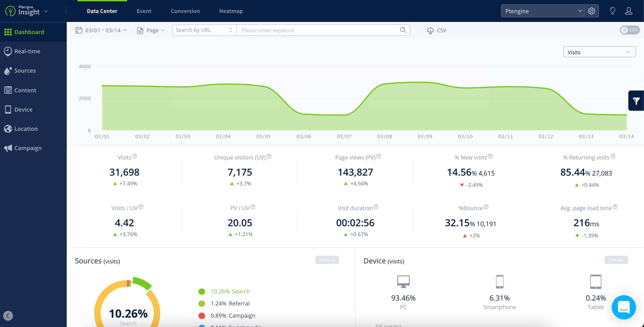Open the user account icon
Screen dimensions: 644x327
(629, 11)
